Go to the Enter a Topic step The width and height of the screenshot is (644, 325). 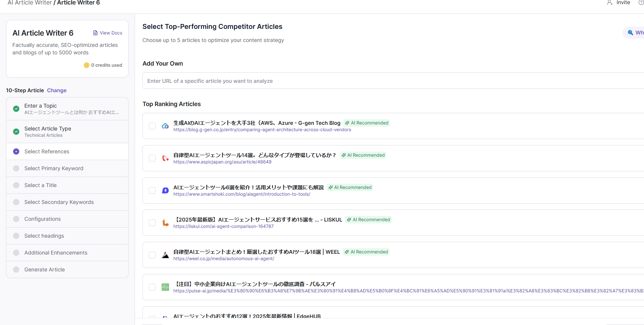(x=67, y=109)
